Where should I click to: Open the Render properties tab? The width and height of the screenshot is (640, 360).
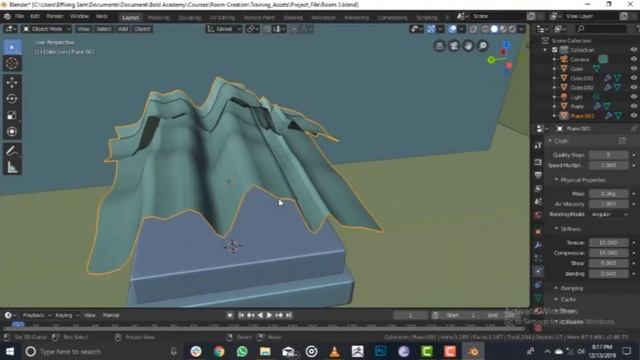(538, 162)
